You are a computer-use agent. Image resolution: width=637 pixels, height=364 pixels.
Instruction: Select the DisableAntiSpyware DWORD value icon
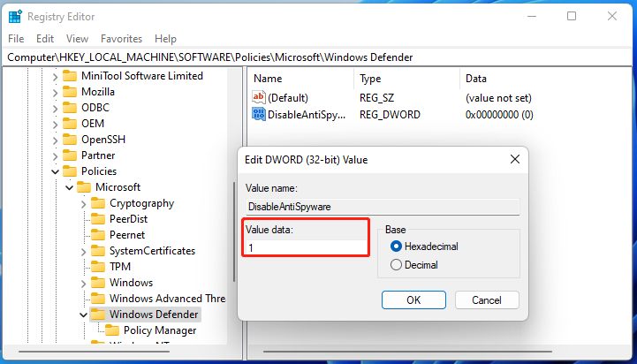259,115
